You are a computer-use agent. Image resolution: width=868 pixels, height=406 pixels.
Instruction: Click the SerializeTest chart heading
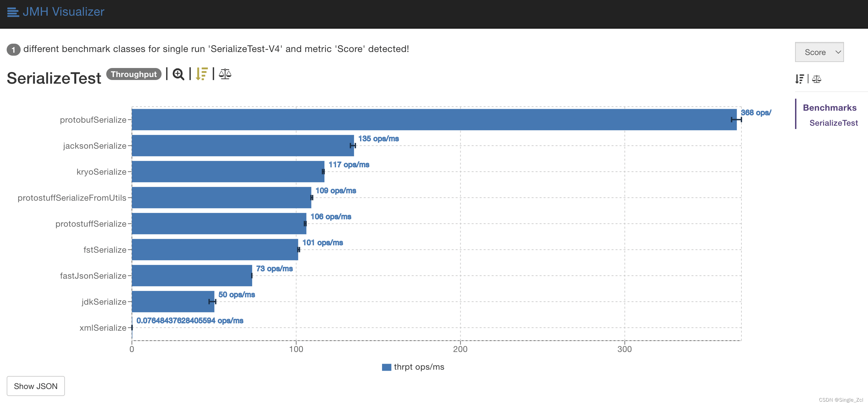pos(54,78)
